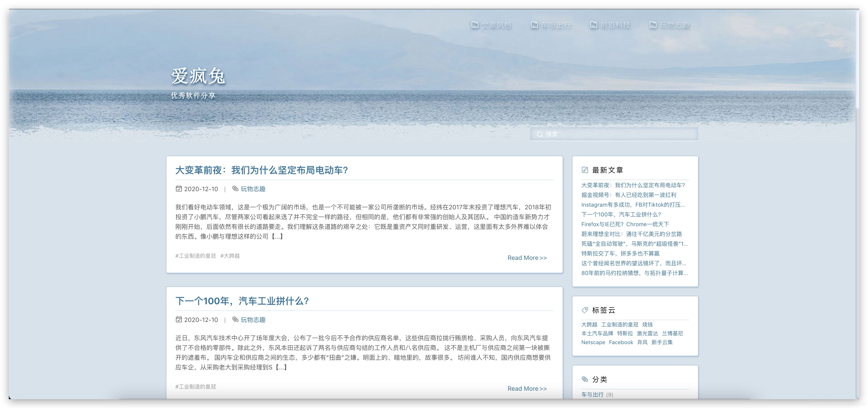Viewport: 868px width, 408px height.
Task: Click calendar icon on first article date
Action: [179, 188]
